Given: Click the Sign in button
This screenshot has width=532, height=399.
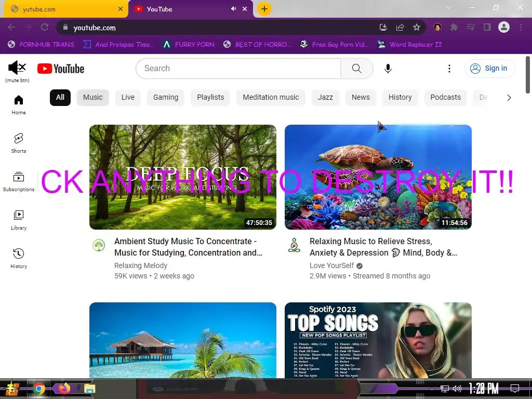Looking at the screenshot, I should click(489, 68).
